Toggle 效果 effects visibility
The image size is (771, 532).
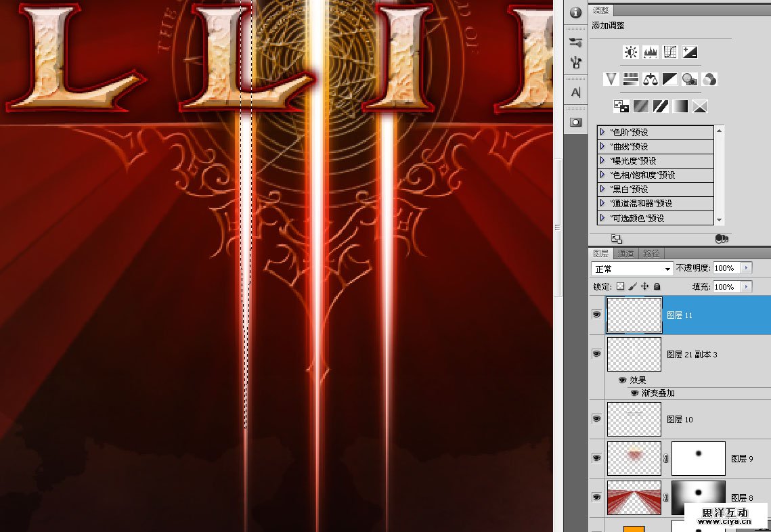click(x=622, y=380)
